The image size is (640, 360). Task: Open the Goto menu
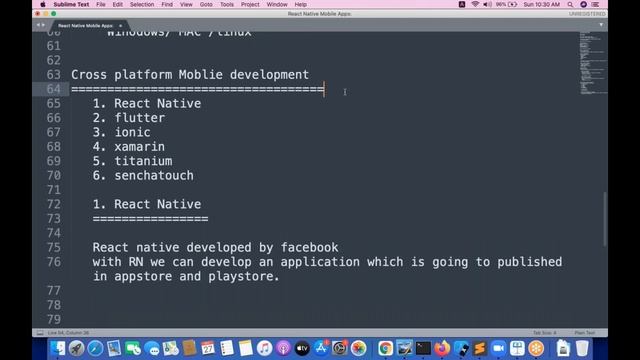point(206,4)
